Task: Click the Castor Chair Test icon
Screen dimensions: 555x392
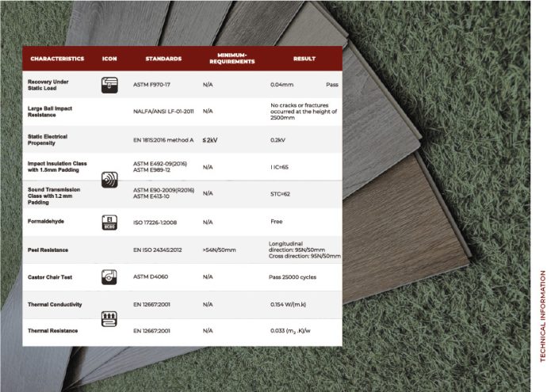Action: tap(109, 277)
